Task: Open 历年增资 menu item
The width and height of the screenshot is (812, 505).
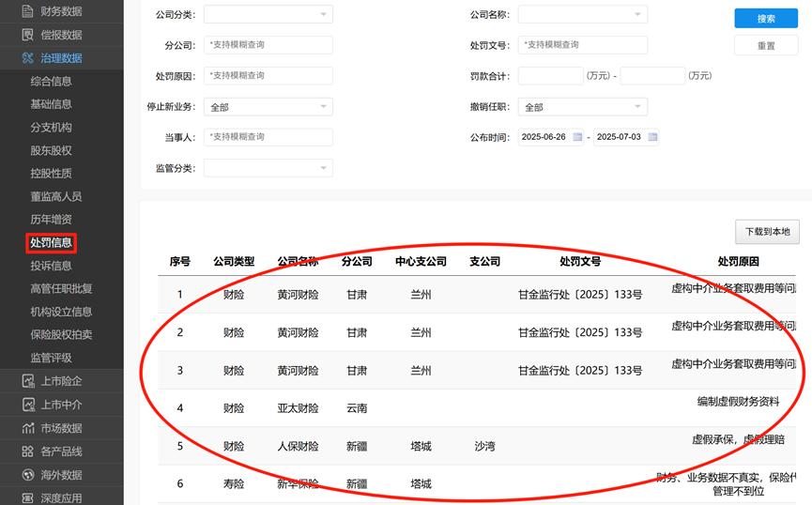Action: (51, 220)
